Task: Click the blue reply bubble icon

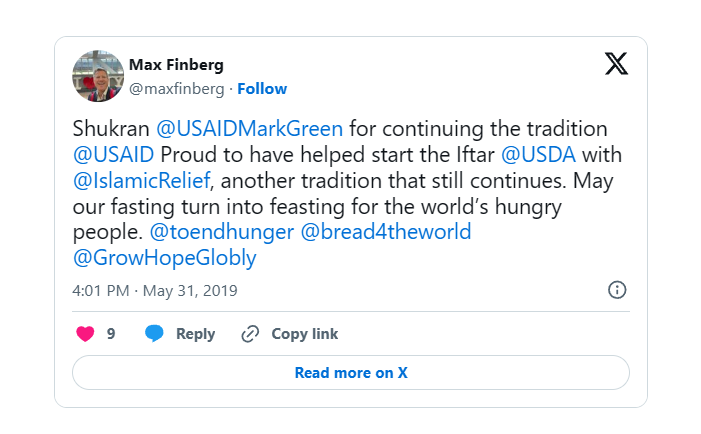Action: point(154,334)
